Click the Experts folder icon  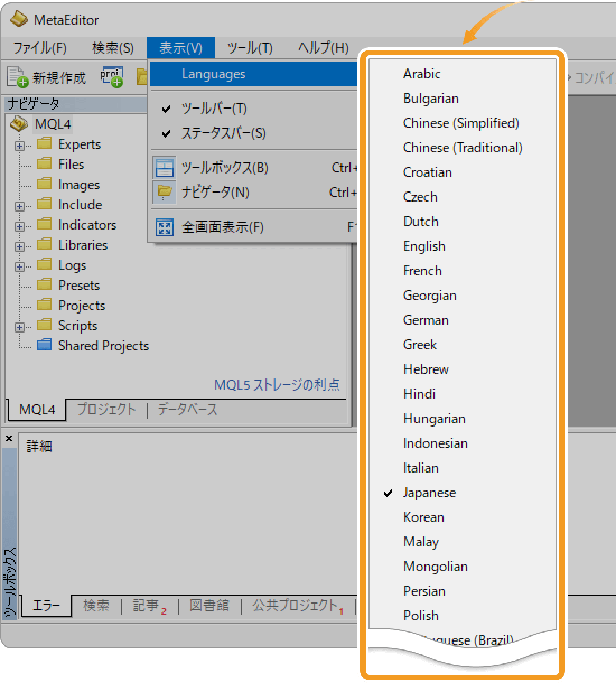coord(44,143)
